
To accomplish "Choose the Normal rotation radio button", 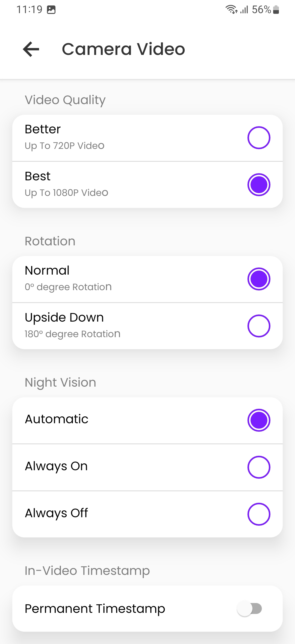I will 259,279.
